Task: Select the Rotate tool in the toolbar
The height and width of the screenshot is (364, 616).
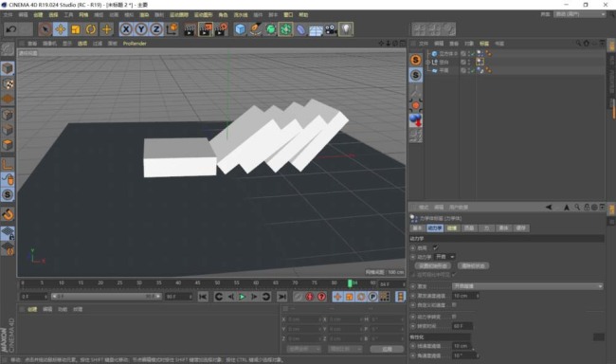Action: coord(91,29)
